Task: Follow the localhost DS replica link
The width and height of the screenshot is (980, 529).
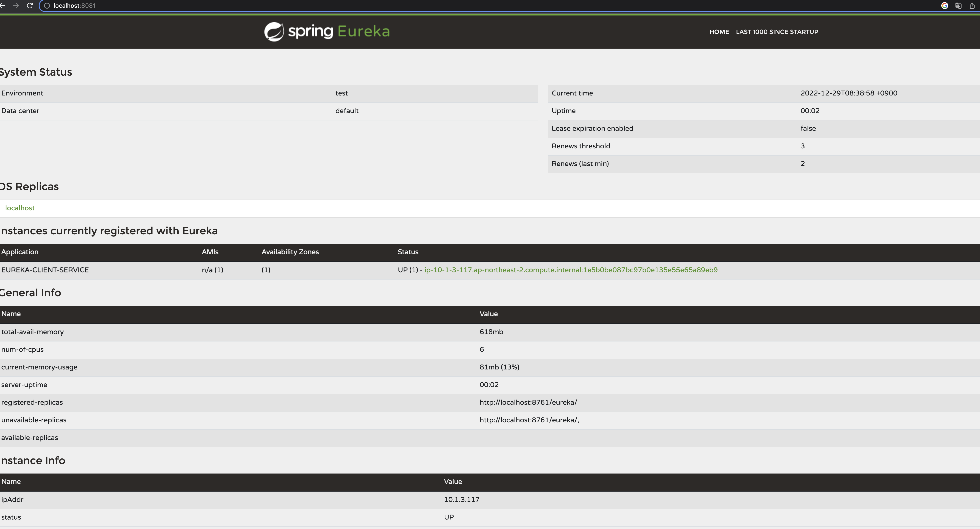Action: 20,208
